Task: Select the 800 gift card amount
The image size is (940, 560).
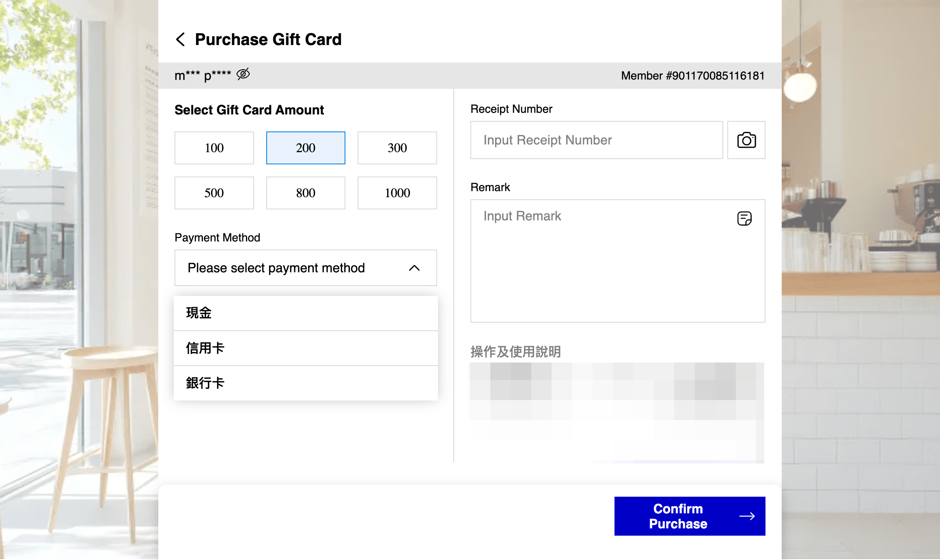Action: tap(306, 193)
